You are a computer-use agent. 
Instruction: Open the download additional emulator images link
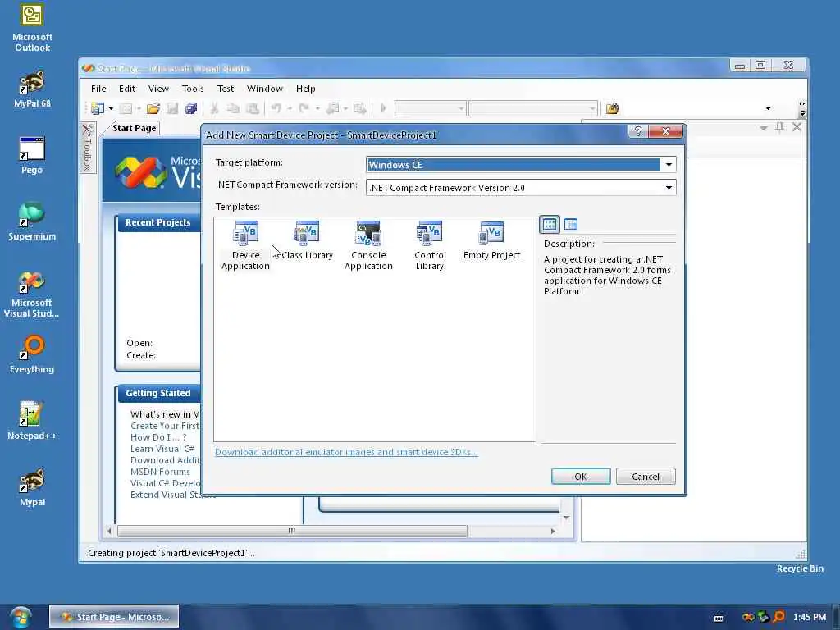click(x=347, y=452)
